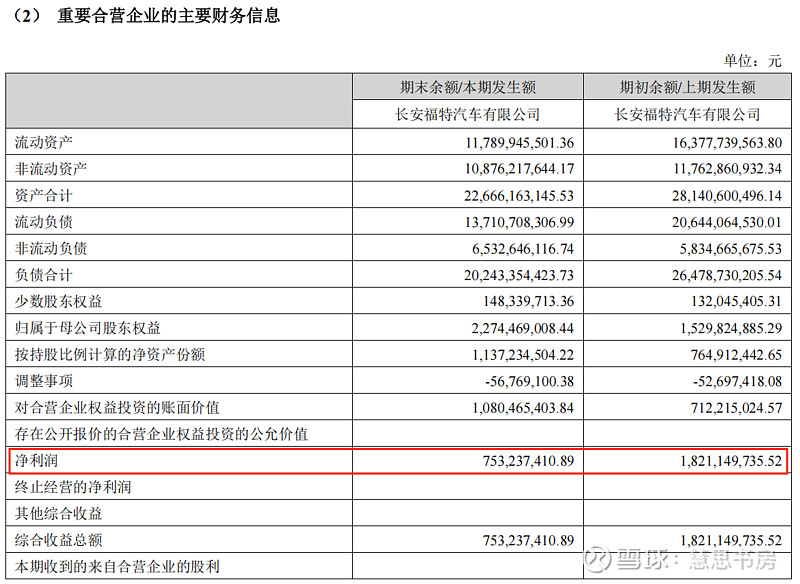
Task: Click the value 11,762,860,932.34
Action: [728, 169]
